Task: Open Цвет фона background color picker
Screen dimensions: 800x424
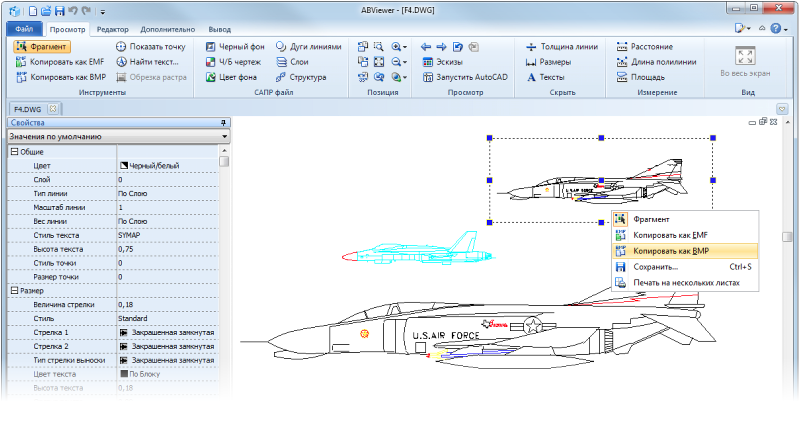Action: tap(231, 77)
